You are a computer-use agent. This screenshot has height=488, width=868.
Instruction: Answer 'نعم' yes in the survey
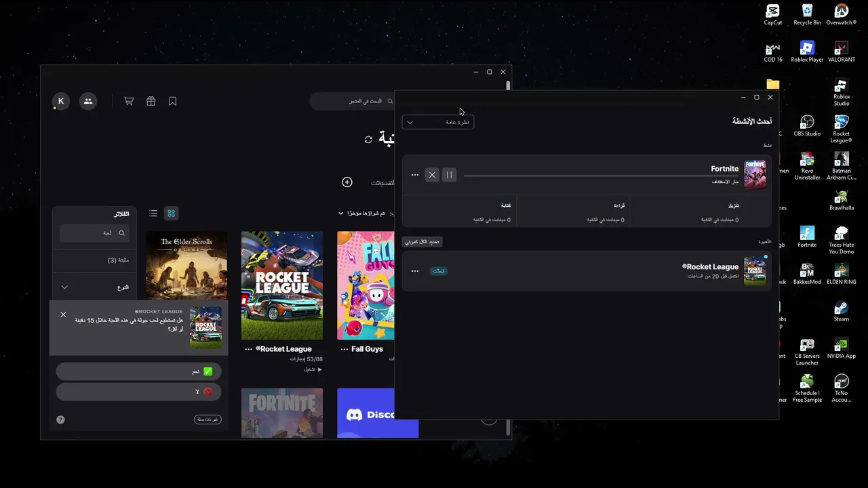click(138, 371)
